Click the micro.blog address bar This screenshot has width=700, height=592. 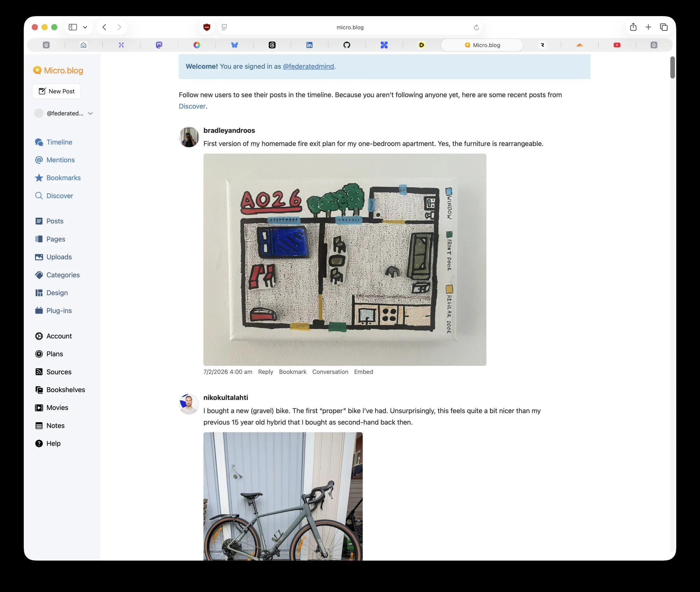tap(350, 27)
